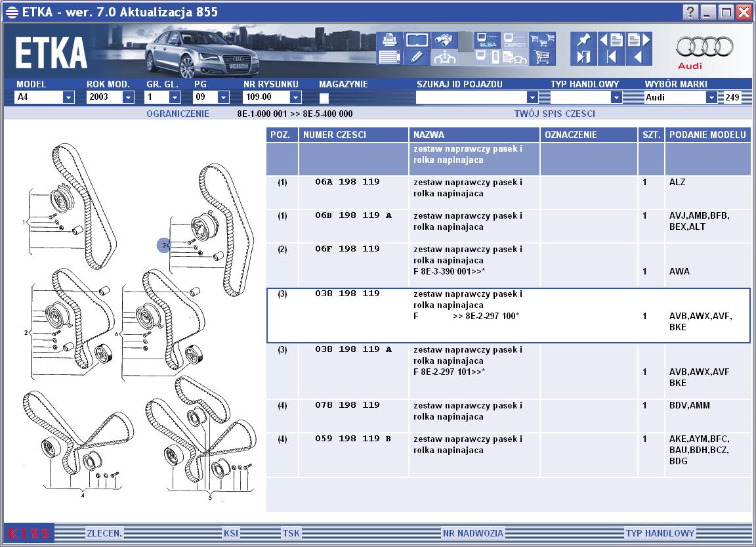Select part number 038 198 119 A
The height and width of the screenshot is (547, 756).
click(x=353, y=349)
